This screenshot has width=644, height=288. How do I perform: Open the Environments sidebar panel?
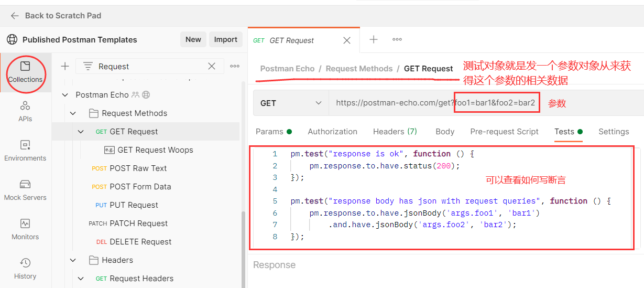coord(25,151)
